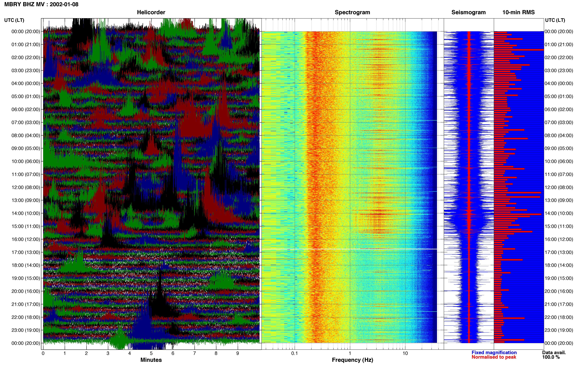The height and width of the screenshot is (368, 588).
Task: Click the 13:00 (09:00) label beside the RMS panel
Action: pyautogui.click(x=559, y=200)
